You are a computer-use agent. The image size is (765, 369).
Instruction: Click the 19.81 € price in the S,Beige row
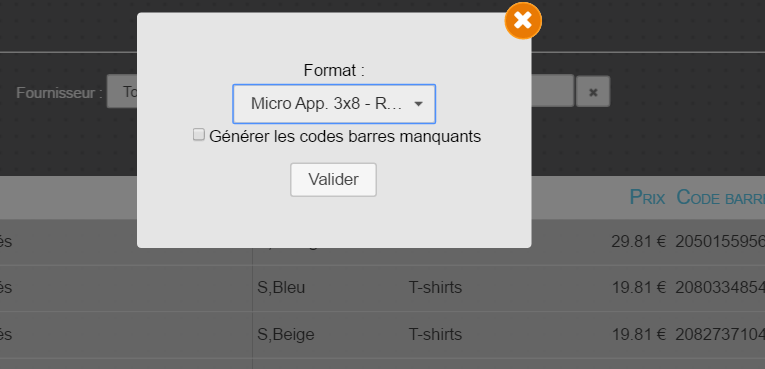point(639,334)
